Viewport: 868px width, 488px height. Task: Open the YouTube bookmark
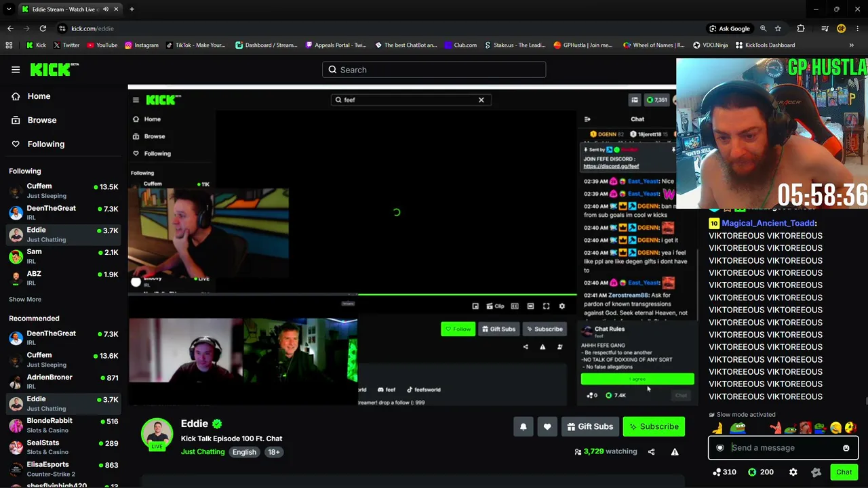point(102,45)
